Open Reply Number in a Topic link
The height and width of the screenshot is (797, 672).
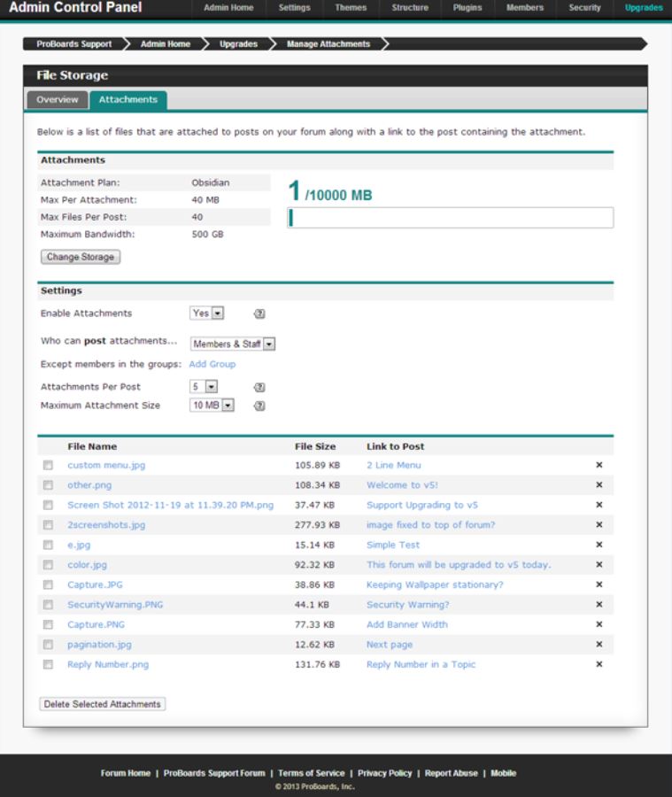pyautogui.click(x=421, y=664)
